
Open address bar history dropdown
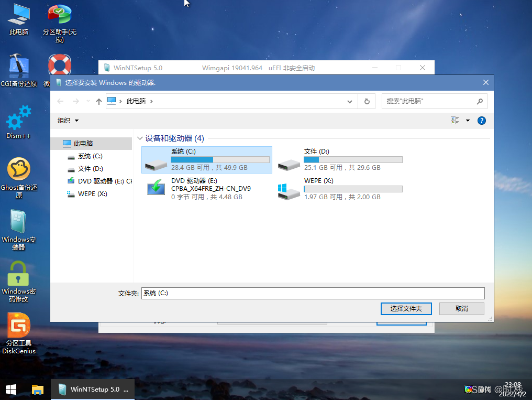pyautogui.click(x=350, y=101)
